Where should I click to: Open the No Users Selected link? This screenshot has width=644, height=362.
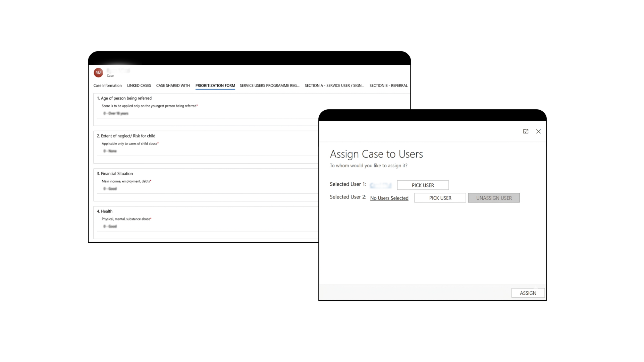(x=389, y=198)
